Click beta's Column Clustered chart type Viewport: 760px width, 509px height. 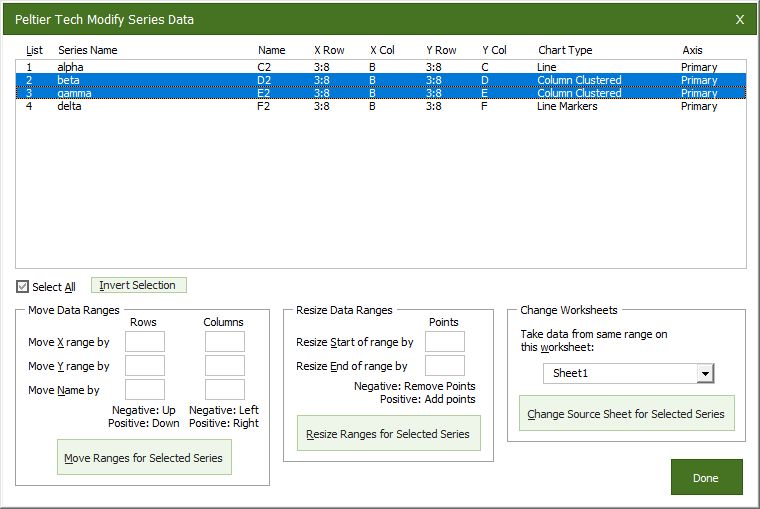579,80
